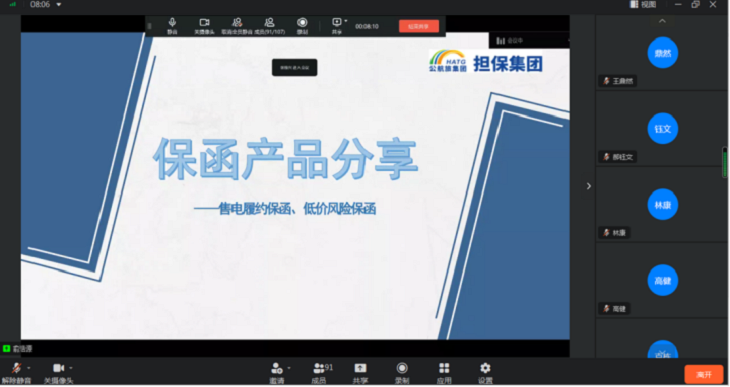Click the green network signal indicator
Viewport: 730px width, 387px height.
point(13,5)
